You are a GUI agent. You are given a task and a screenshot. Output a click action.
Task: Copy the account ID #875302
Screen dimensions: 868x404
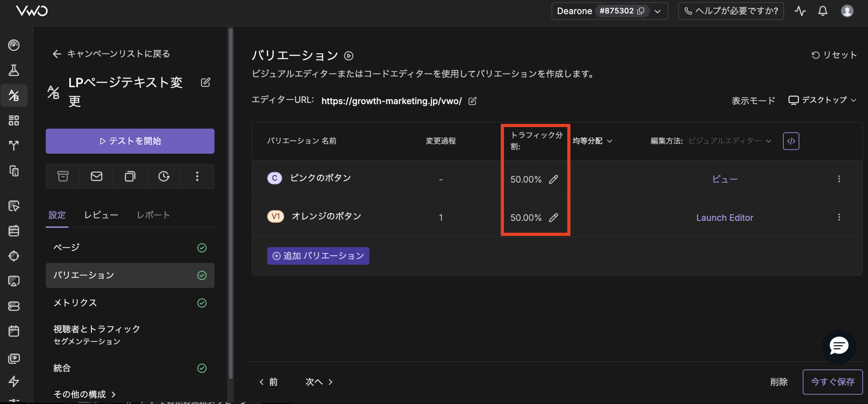640,11
